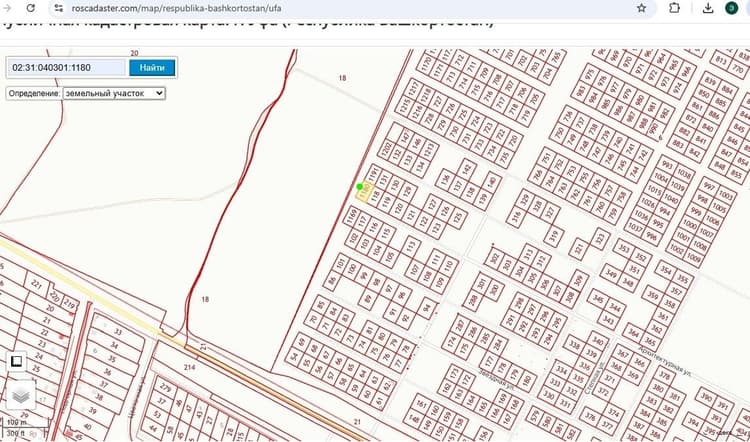Click parcel labeled 302
This screenshot has height=442, width=750.
(x=495, y=258)
